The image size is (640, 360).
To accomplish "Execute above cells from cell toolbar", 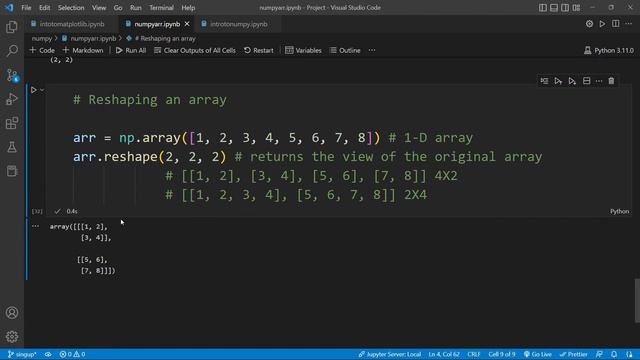I will tap(558, 81).
